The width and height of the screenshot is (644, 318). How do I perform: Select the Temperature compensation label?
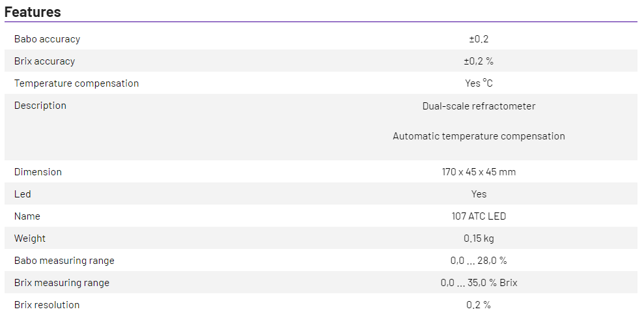pos(76,83)
